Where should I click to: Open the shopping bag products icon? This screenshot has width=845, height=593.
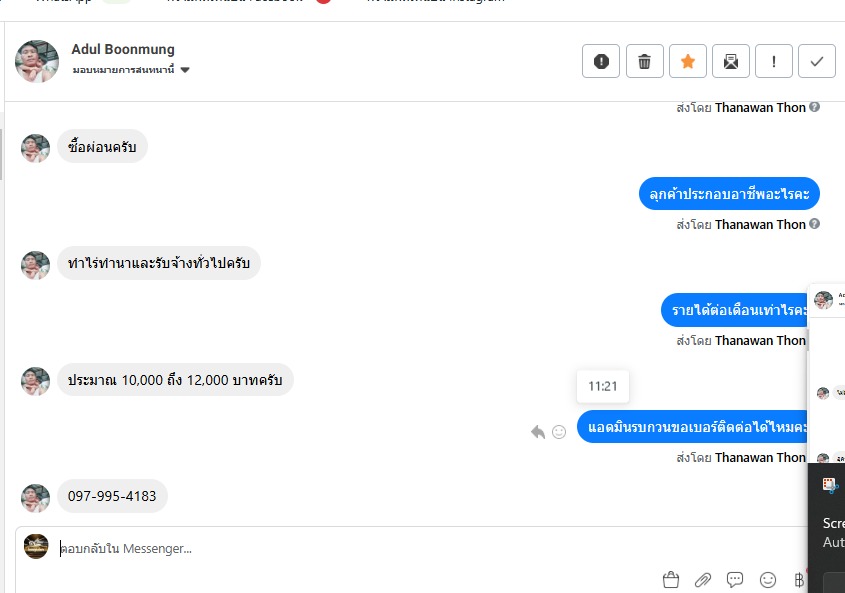pos(671,580)
